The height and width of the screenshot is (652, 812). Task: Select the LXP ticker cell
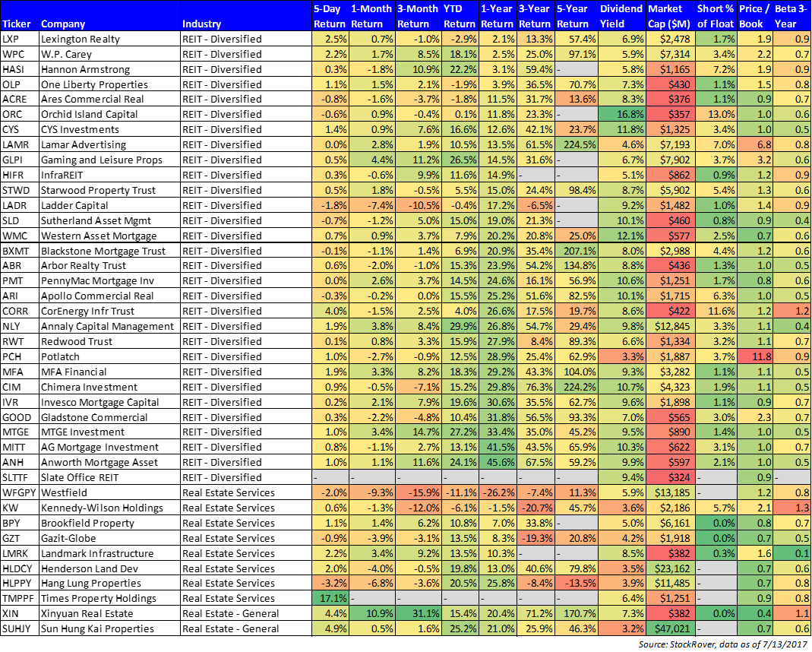pyautogui.click(x=20, y=39)
